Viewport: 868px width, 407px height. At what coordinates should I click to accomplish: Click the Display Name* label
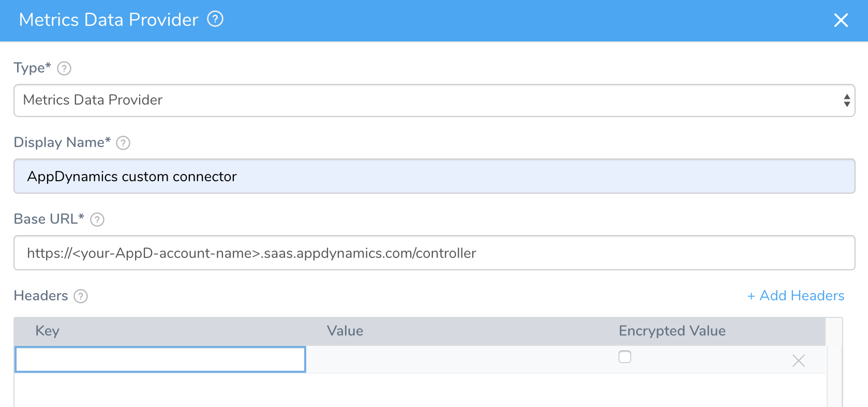(62, 142)
